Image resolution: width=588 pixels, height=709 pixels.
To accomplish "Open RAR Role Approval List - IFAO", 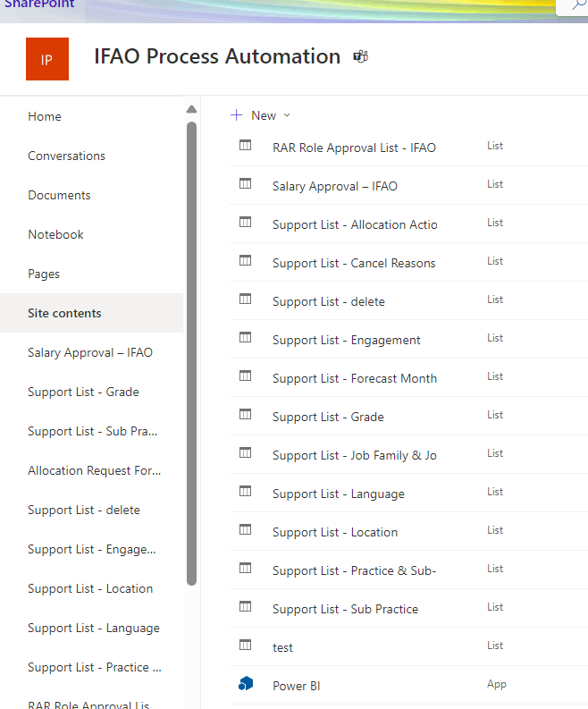I will [x=354, y=148].
